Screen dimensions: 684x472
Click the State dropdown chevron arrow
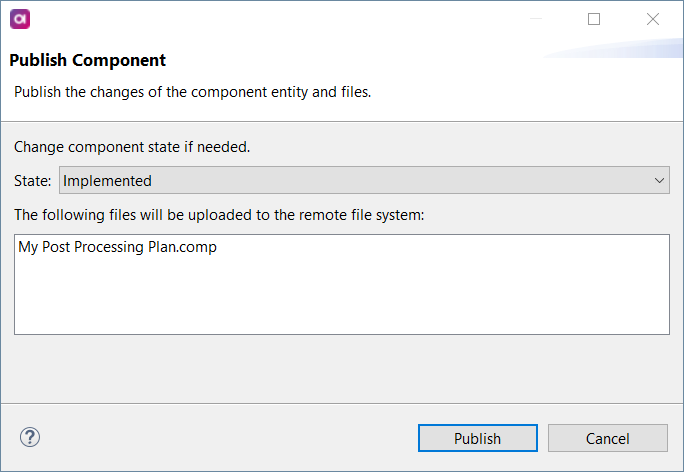[659, 181]
